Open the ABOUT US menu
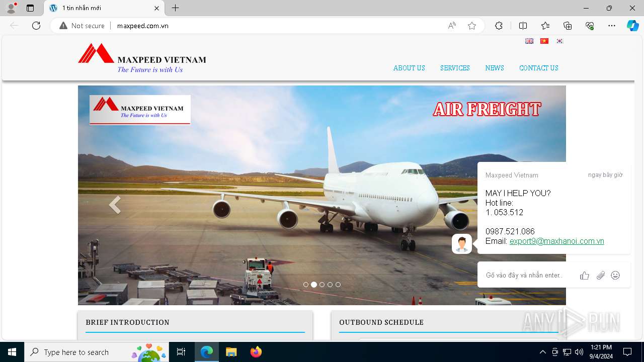The width and height of the screenshot is (644, 362). [x=409, y=68]
